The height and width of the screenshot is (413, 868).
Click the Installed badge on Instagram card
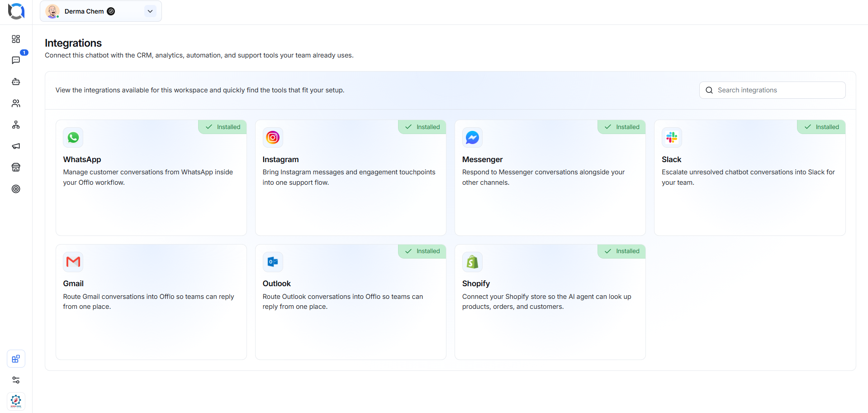point(422,127)
